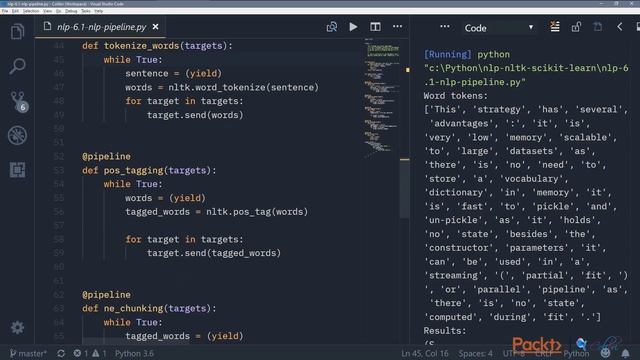The image size is (640, 360).
Task: Click the Results: output line
Action: [444, 331]
